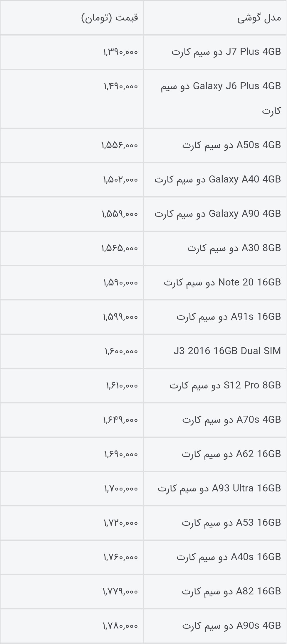Click the A91s 16GB price ۱,۵۹۹,۰۰۰
Screen dimensions: 287x644
pos(120,317)
